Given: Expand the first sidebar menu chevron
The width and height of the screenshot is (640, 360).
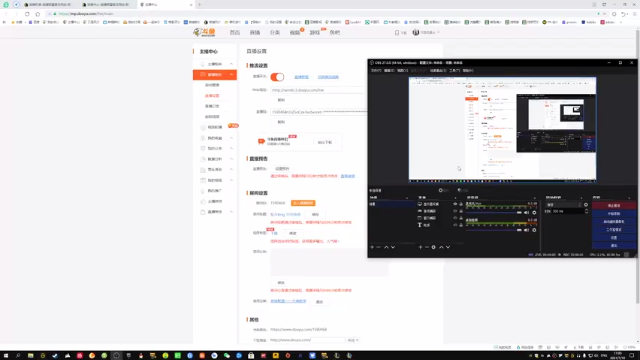Looking at the screenshot, I should 231,64.
